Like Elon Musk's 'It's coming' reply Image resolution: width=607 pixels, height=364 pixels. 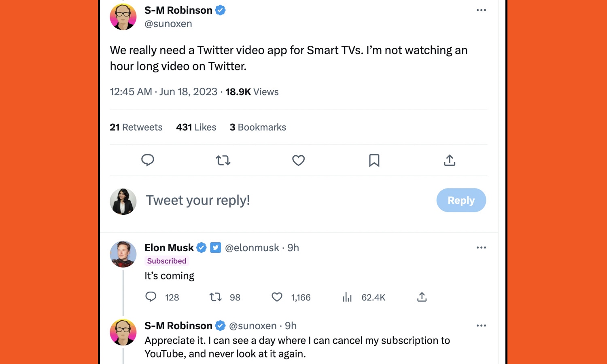[x=277, y=297]
